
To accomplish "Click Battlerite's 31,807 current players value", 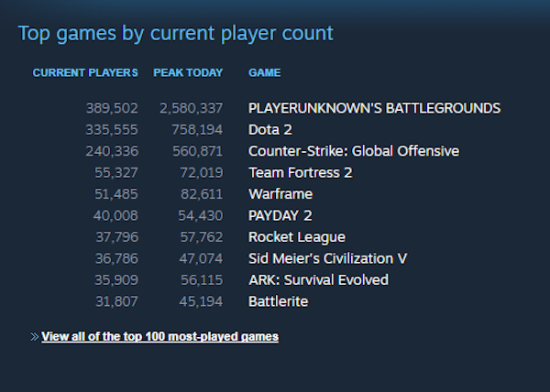I will [x=116, y=301].
